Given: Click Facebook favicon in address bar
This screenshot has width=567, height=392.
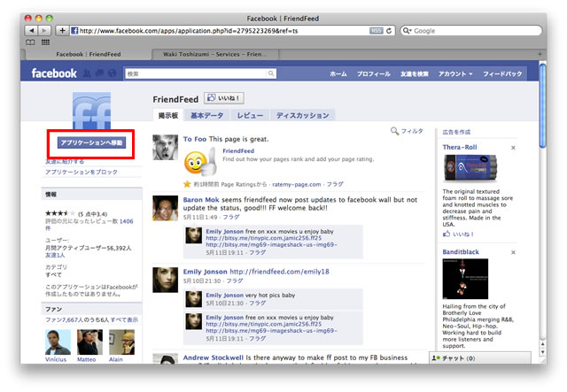Looking at the screenshot, I should pyautogui.click(x=74, y=31).
